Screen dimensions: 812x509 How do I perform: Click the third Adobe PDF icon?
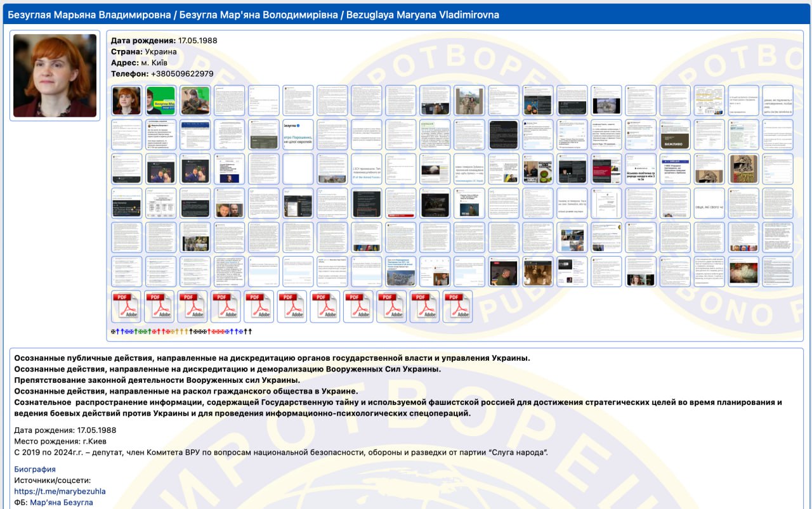(193, 306)
